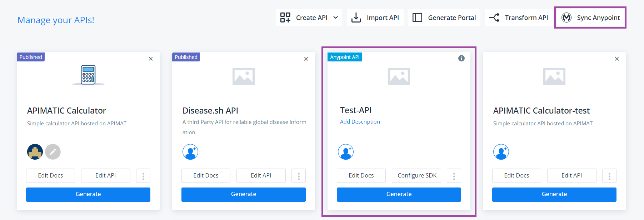Click the Disease.sh API description text

tap(244, 127)
